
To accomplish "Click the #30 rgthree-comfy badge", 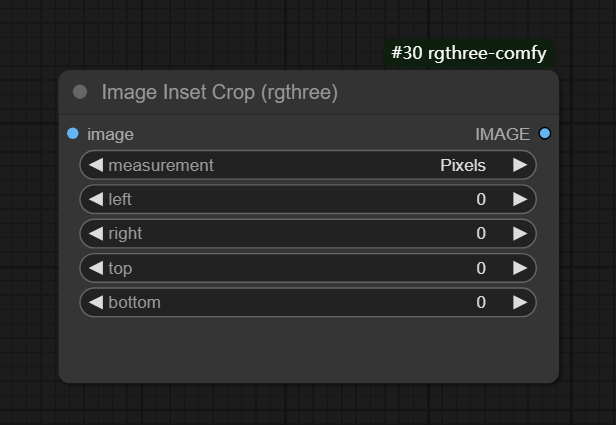I will pos(468,53).
